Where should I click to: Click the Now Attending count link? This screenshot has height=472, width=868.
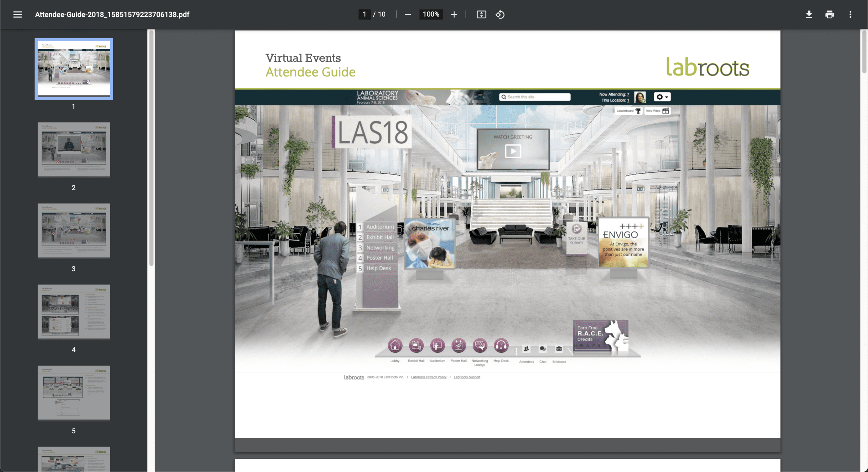[x=628, y=95]
